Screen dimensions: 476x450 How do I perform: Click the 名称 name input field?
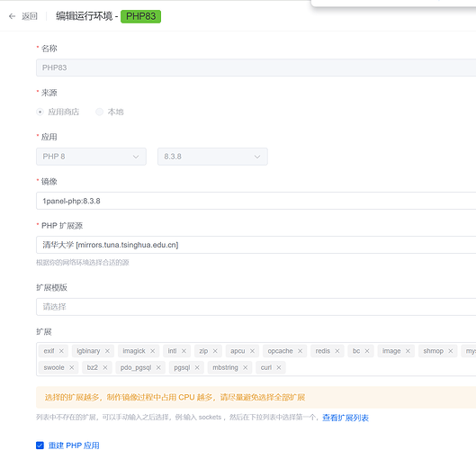[256, 67]
